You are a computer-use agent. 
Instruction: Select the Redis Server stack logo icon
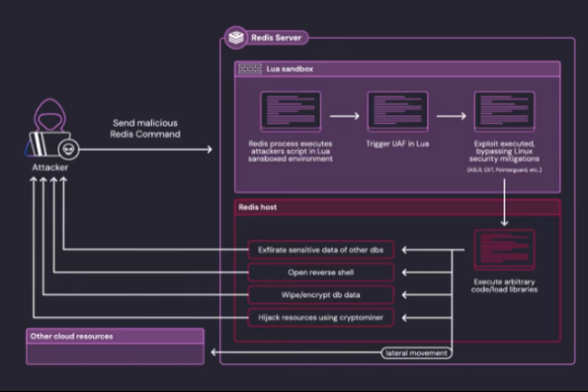[x=235, y=38]
